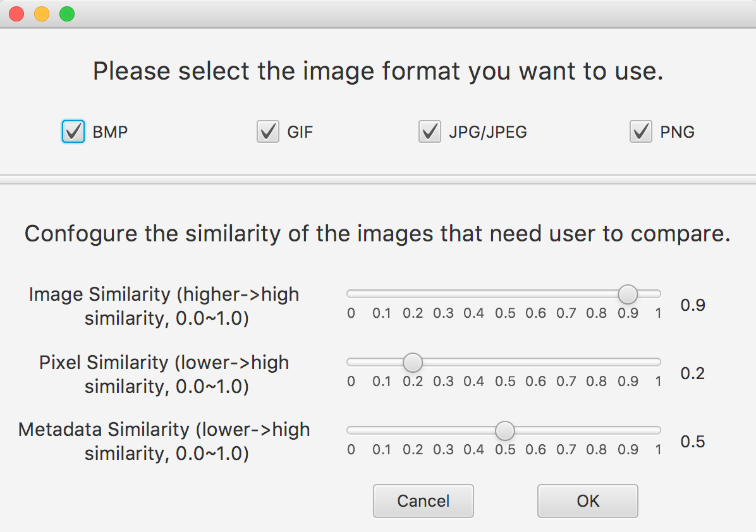
Task: Click the Image Similarity slider handle
Action: point(628,294)
